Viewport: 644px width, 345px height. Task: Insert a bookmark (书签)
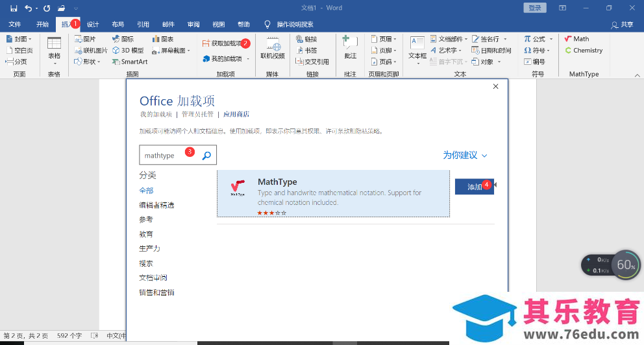[306, 51]
